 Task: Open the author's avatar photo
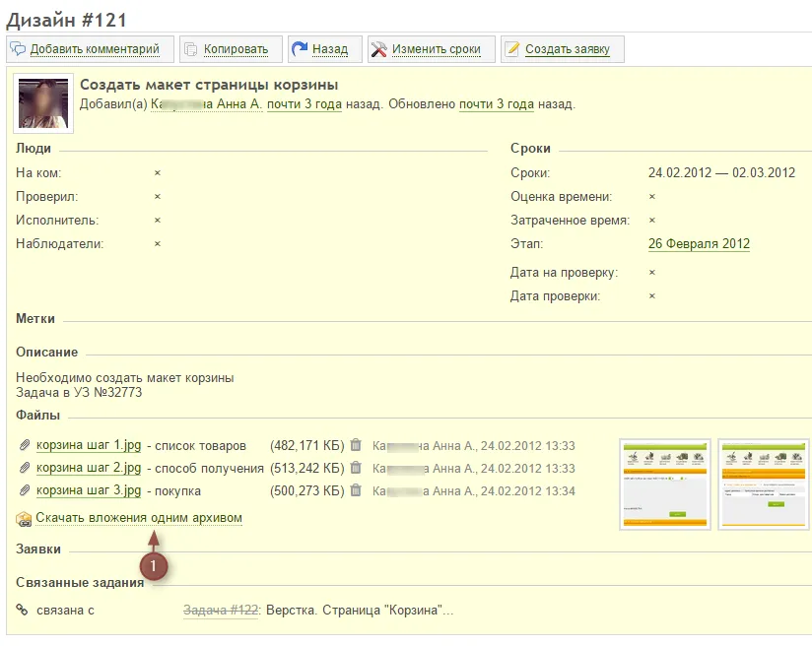[x=43, y=103]
